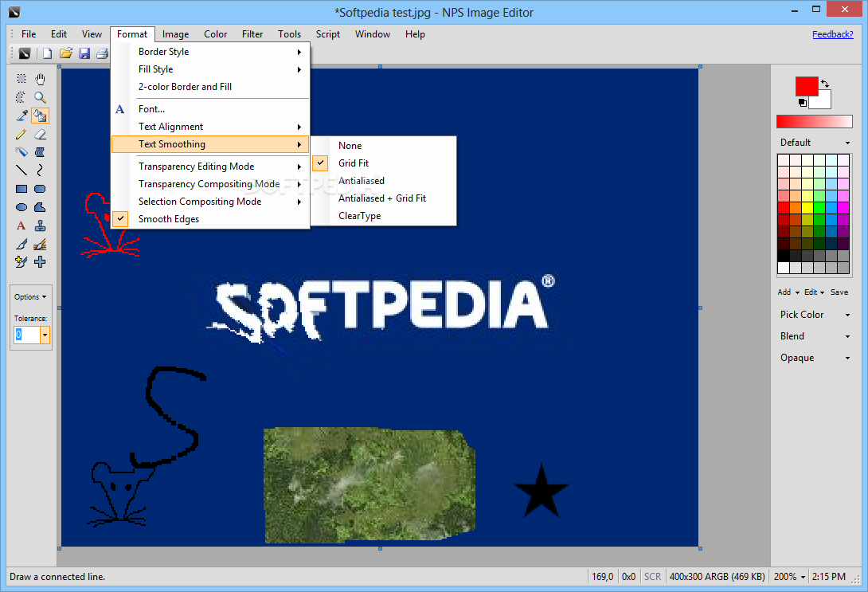868x592 pixels.
Task: Open the Blend mode dropdown
Action: [815, 336]
